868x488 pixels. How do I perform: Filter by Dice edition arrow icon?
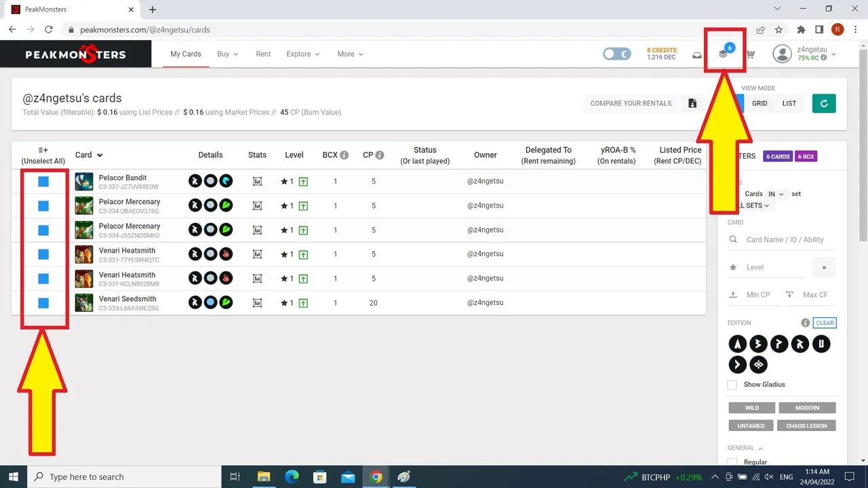[x=737, y=365]
